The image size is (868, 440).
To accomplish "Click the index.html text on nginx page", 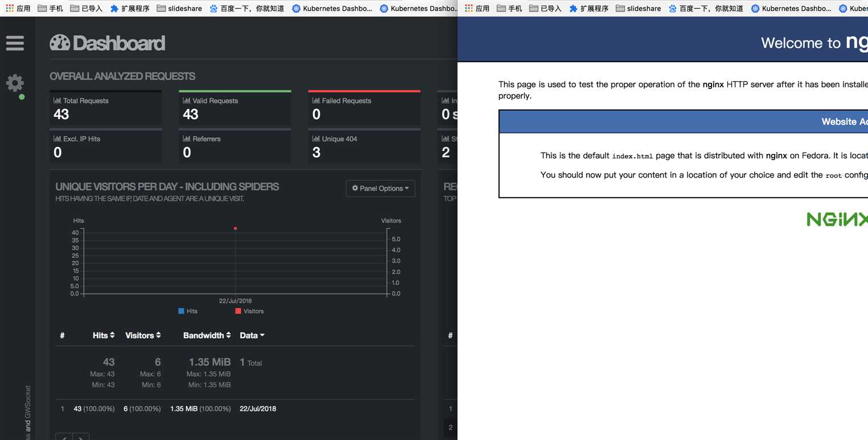I will coord(632,156).
